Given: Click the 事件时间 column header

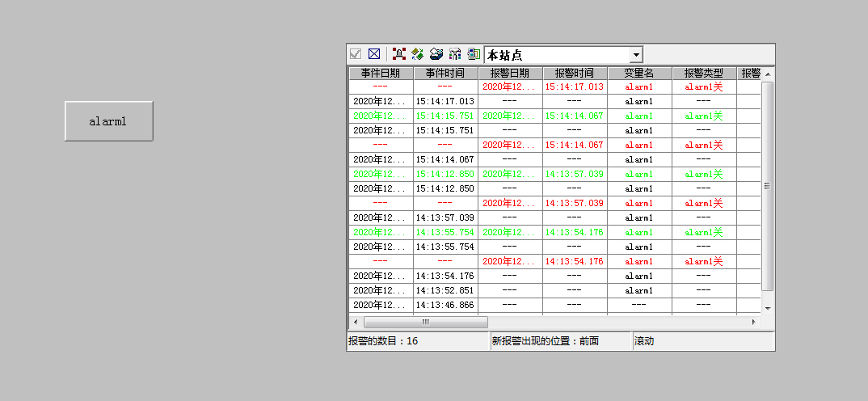Looking at the screenshot, I should pyautogui.click(x=445, y=73).
